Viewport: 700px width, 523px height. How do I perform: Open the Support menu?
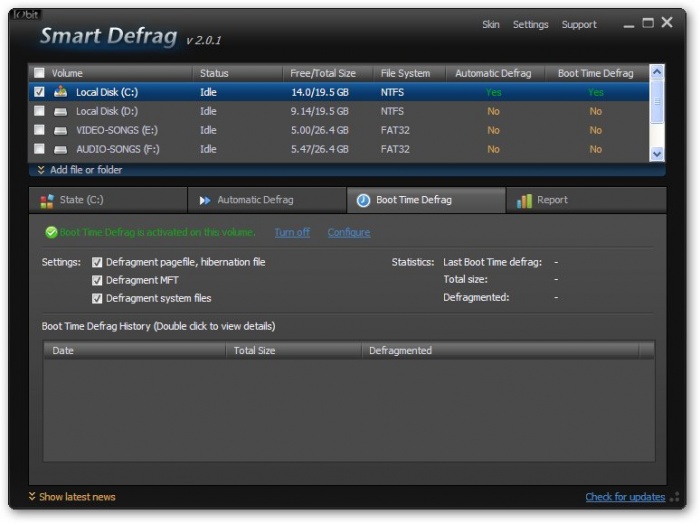click(579, 25)
